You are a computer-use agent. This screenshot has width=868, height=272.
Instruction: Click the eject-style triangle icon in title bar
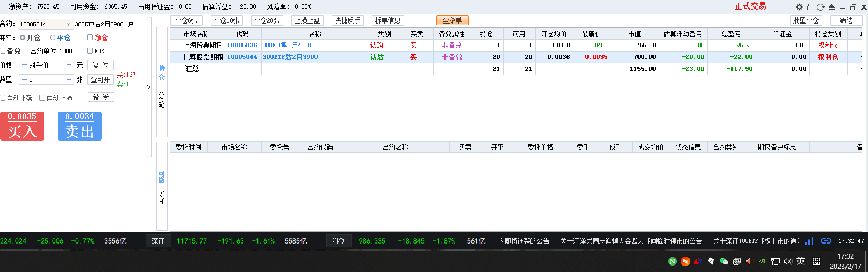(831, 7)
